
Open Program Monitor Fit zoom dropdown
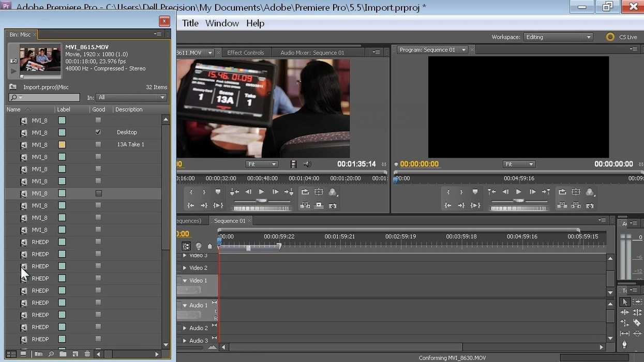[519, 164]
